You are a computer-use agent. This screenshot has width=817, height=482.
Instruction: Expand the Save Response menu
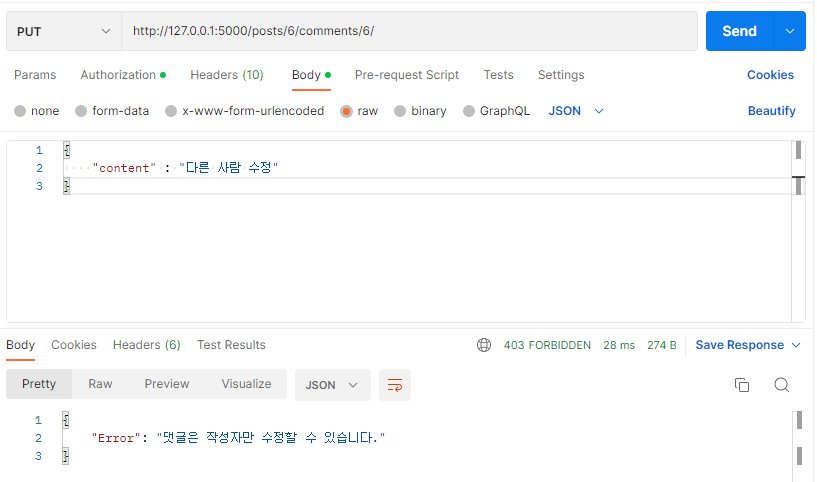pos(796,345)
